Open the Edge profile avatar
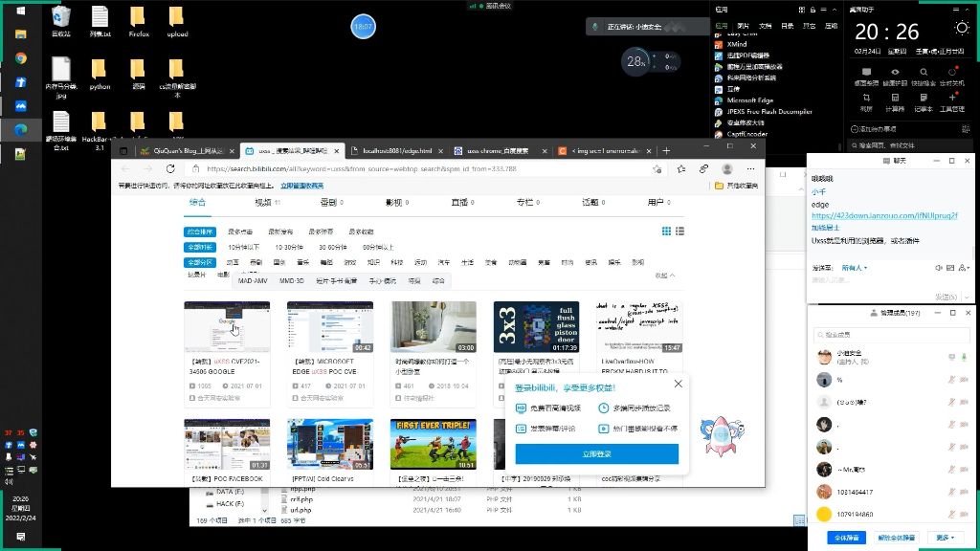Image resolution: width=980 pixels, height=551 pixels. point(727,168)
